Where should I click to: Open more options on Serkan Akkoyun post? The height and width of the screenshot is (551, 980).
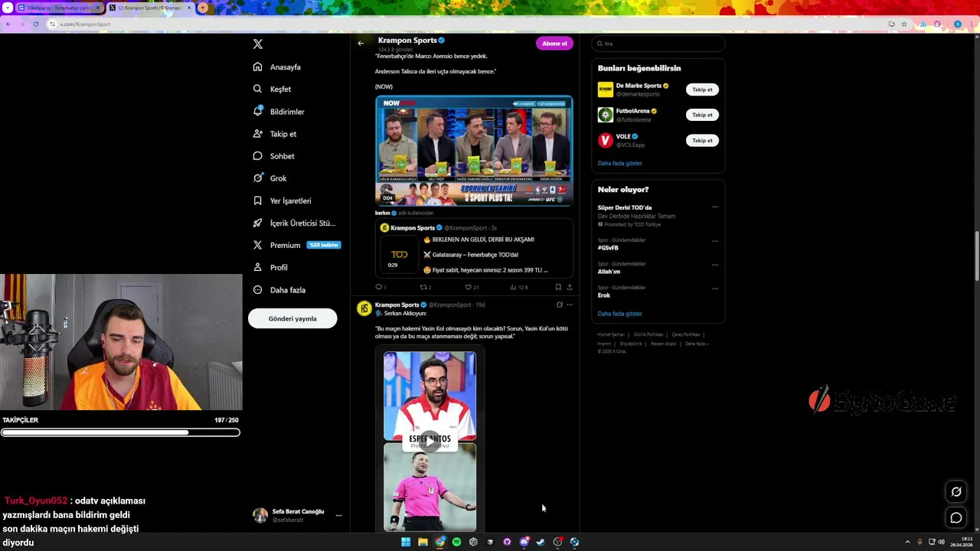click(569, 305)
